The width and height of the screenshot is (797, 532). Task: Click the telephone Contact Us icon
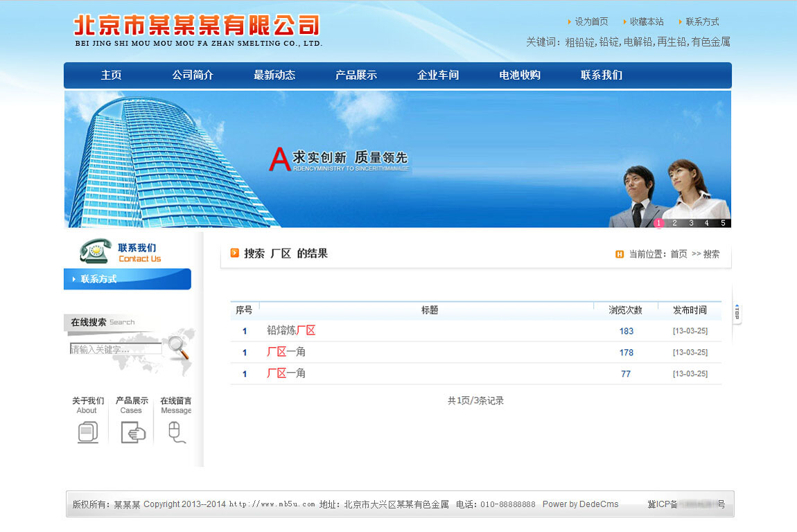[94, 251]
